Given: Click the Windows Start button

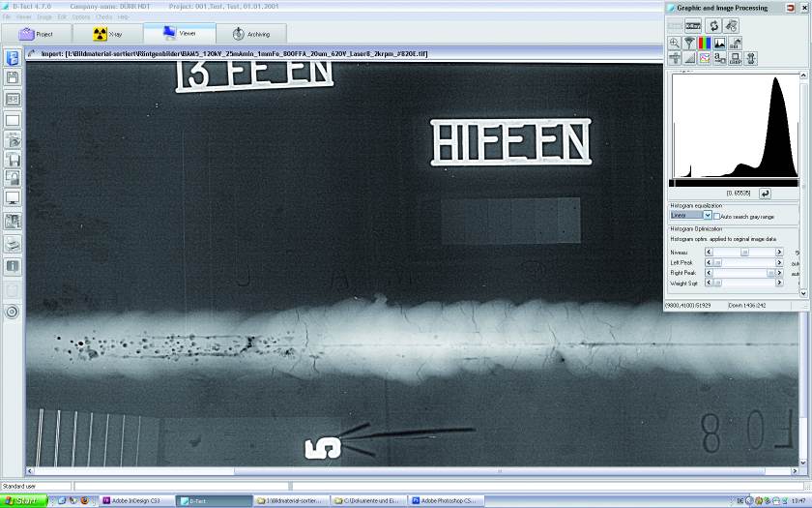Looking at the screenshot, I should click(x=23, y=500).
